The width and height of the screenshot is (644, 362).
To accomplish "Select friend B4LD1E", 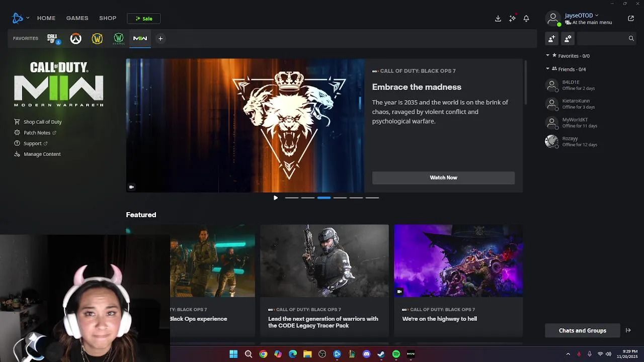I will pos(590,85).
